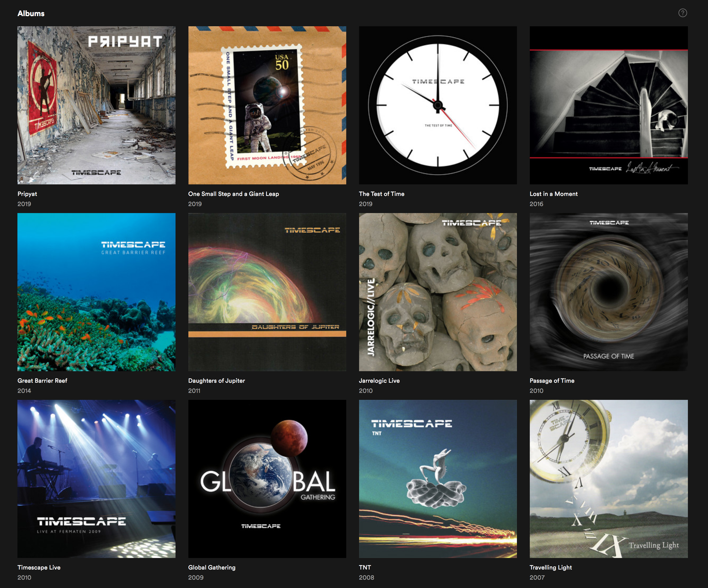The height and width of the screenshot is (588, 708).
Task: Click the TNT title link
Action: pyautogui.click(x=365, y=567)
